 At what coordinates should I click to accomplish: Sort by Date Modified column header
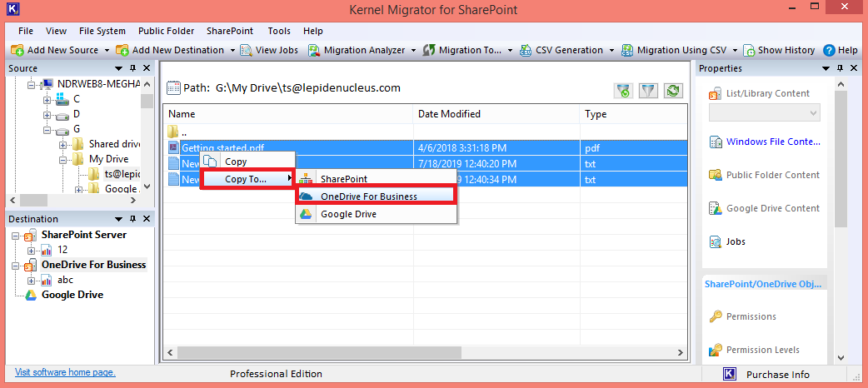pyautogui.click(x=496, y=114)
